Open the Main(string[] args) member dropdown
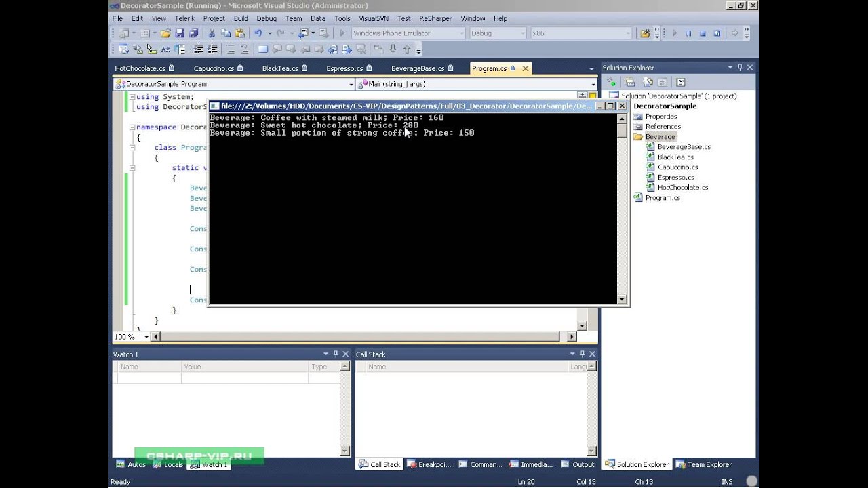868x488 pixels. (593, 84)
